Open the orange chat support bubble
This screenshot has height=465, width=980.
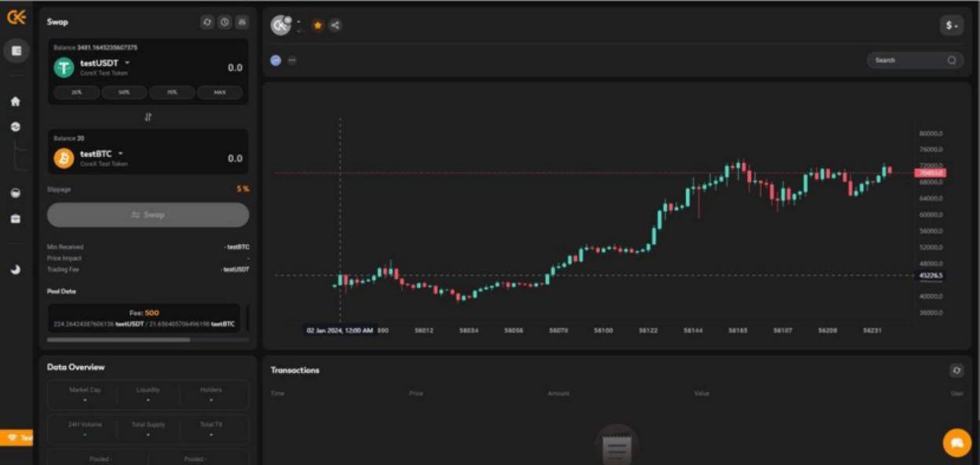(956, 443)
